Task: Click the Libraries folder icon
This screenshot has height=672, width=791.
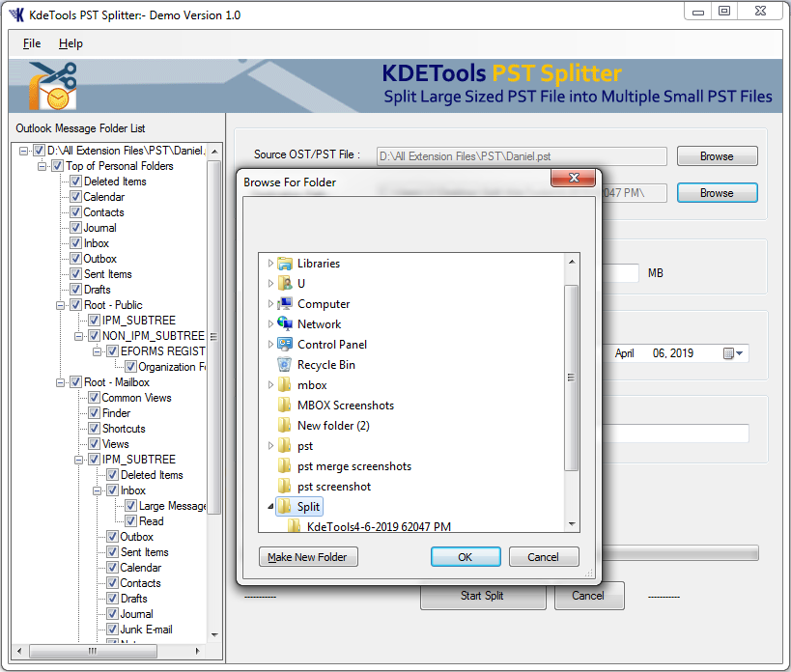Action: [x=285, y=264]
